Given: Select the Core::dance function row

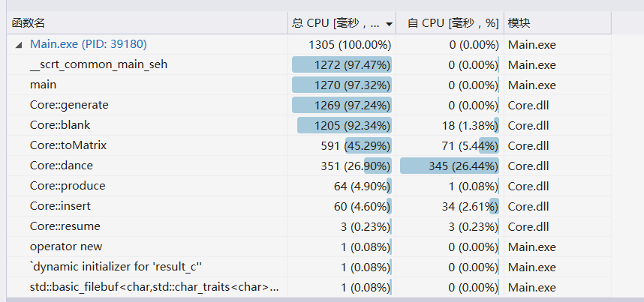Looking at the screenshot, I should coord(308,166).
